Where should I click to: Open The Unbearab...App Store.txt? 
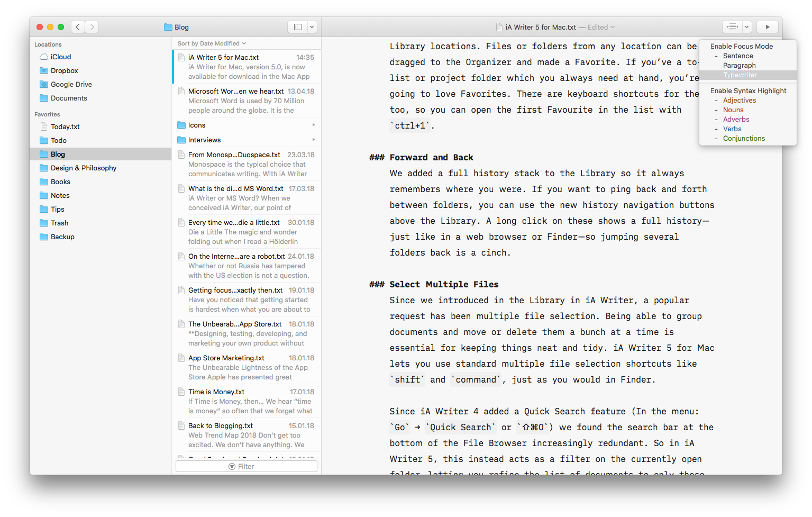tap(247, 333)
